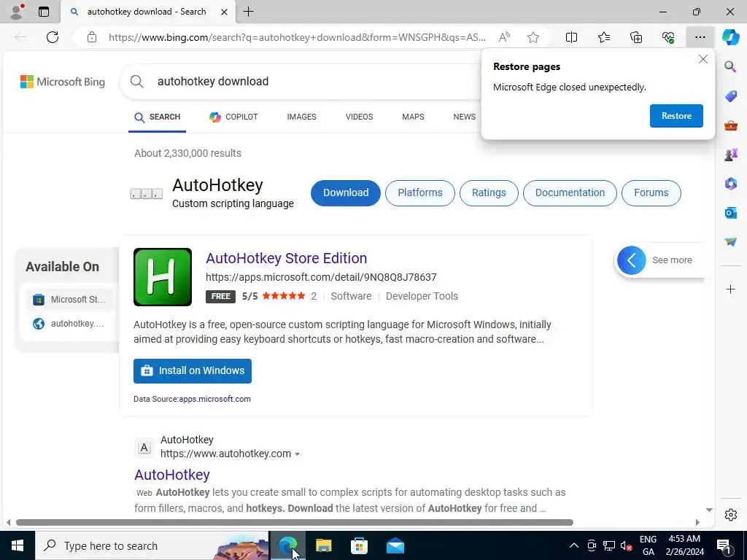Open AutoHotkey Store Edition link

[286, 258]
